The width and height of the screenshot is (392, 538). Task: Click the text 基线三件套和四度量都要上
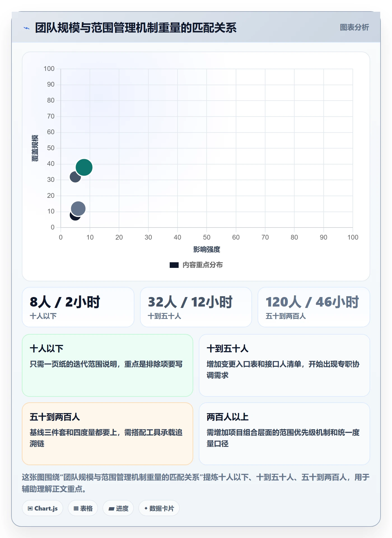73,432
